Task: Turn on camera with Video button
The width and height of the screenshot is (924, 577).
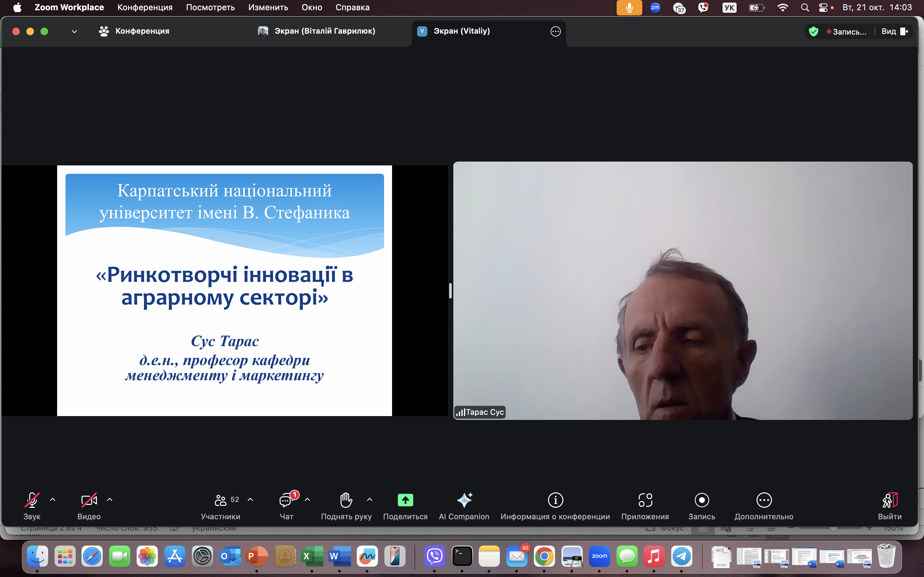Action: pos(89,500)
